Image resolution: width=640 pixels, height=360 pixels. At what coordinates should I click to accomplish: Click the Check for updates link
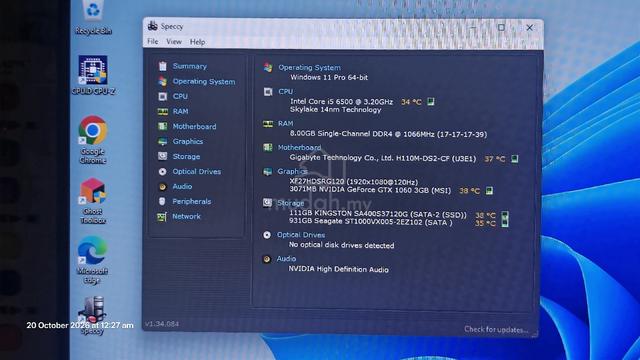[x=496, y=329]
